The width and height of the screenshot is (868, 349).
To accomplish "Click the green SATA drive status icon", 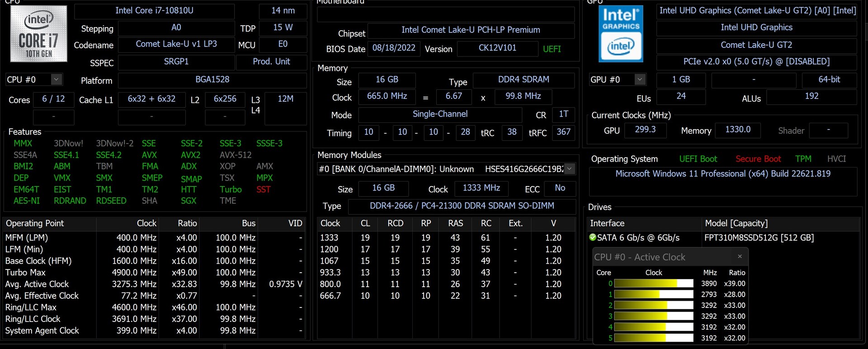I will pyautogui.click(x=593, y=237).
